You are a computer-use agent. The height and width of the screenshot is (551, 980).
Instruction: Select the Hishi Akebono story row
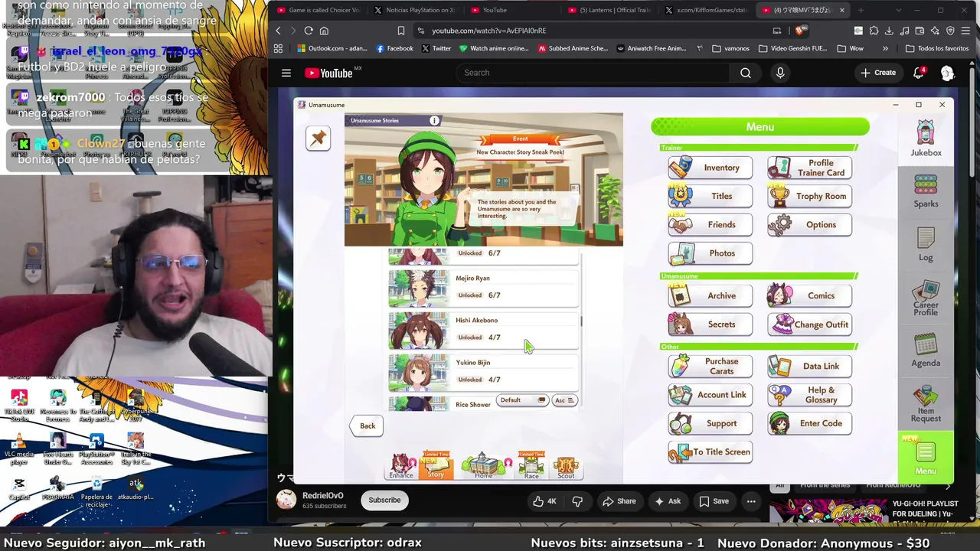[483, 330]
